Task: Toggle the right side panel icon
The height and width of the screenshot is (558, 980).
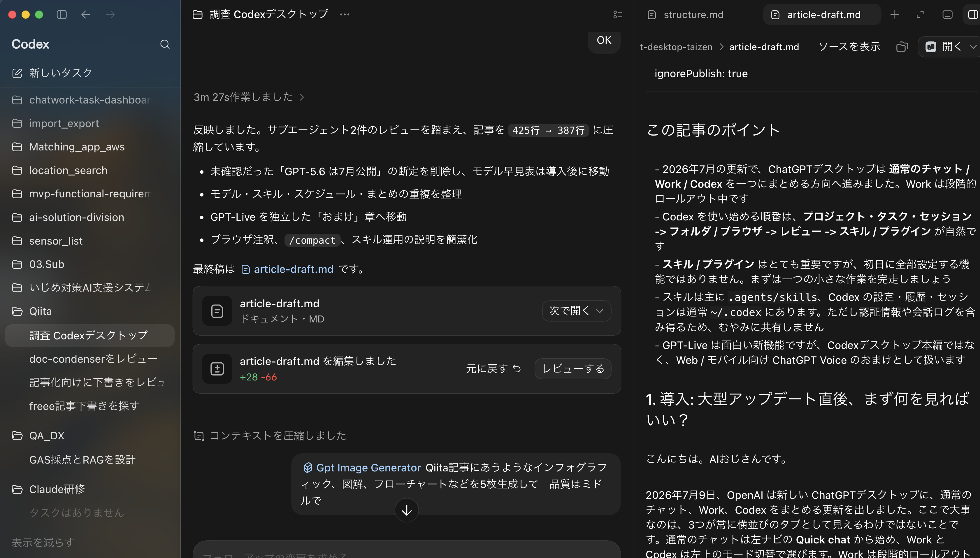Action: pos(973,15)
